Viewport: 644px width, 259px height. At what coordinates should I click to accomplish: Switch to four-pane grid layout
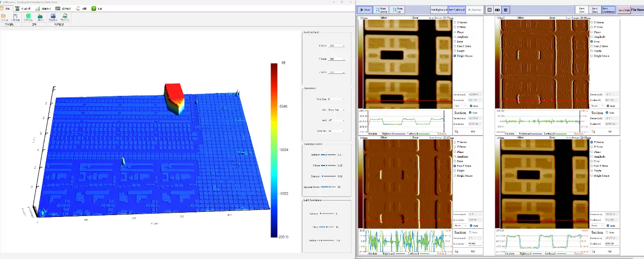click(x=506, y=9)
